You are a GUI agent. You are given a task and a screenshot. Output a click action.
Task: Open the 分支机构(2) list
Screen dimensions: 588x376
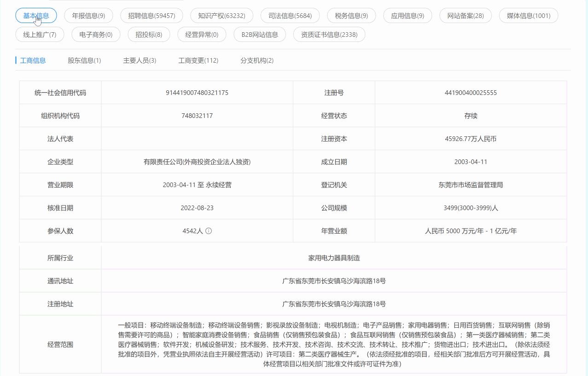[x=256, y=60]
